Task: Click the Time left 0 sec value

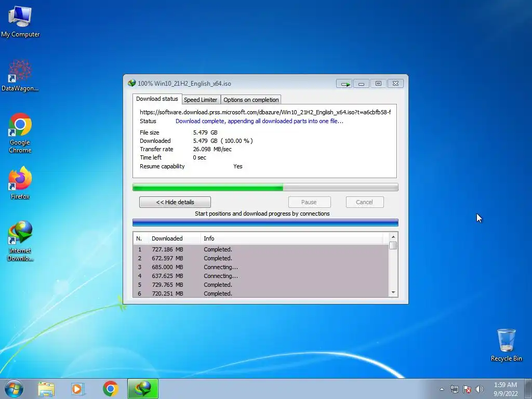Action: point(199,157)
